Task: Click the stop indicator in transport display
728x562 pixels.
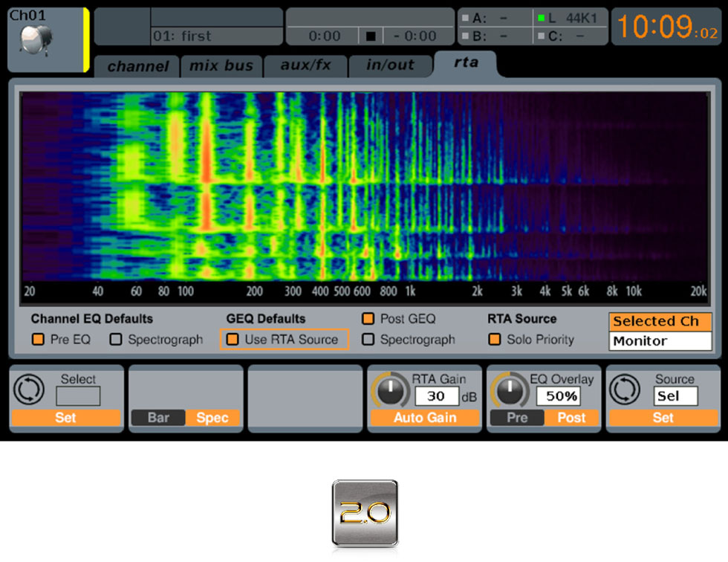Action: 371,36
